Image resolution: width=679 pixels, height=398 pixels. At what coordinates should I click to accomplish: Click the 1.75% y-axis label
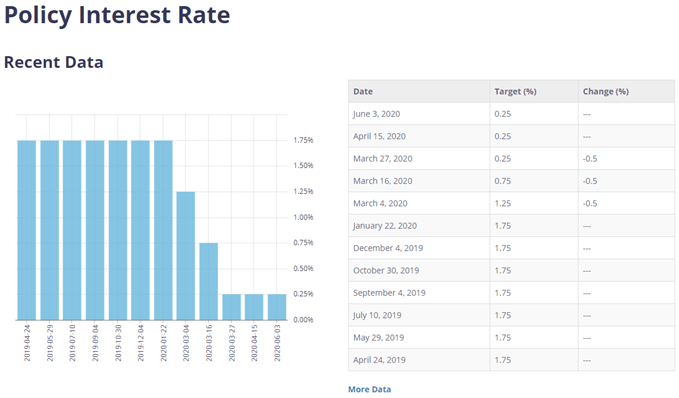[303, 140]
